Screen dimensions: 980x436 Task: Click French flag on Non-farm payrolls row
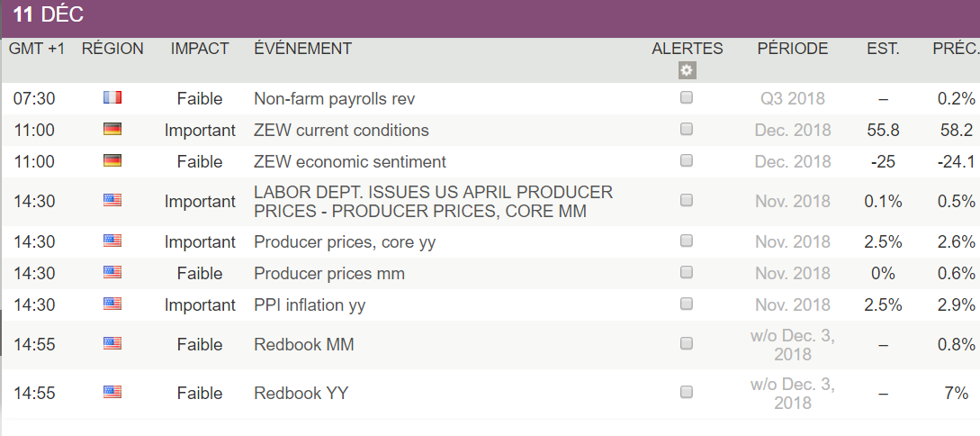coord(112,97)
